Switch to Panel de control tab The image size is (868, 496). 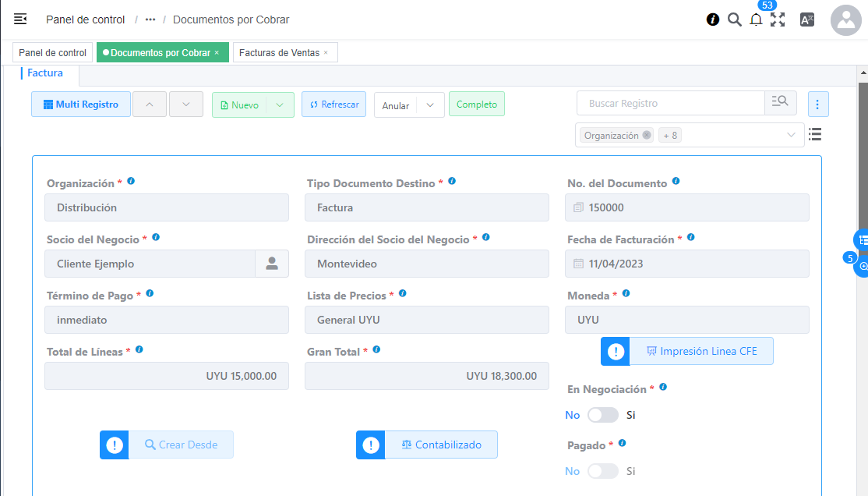52,53
